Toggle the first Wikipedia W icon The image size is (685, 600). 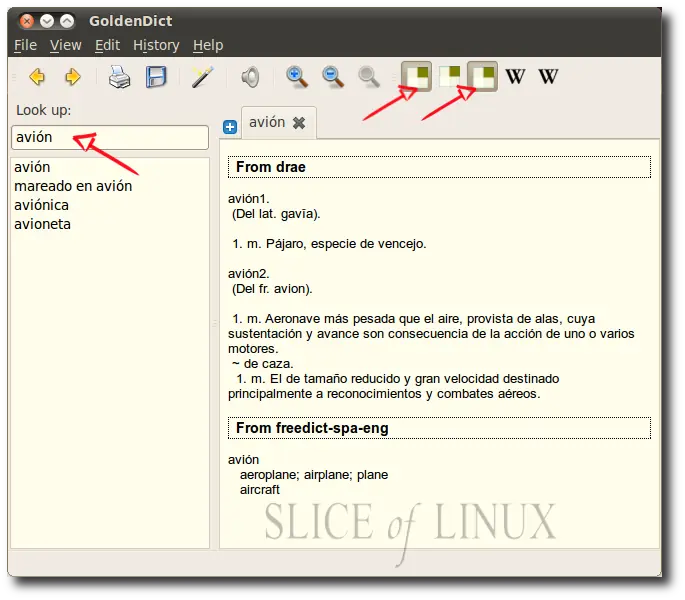[x=515, y=76]
